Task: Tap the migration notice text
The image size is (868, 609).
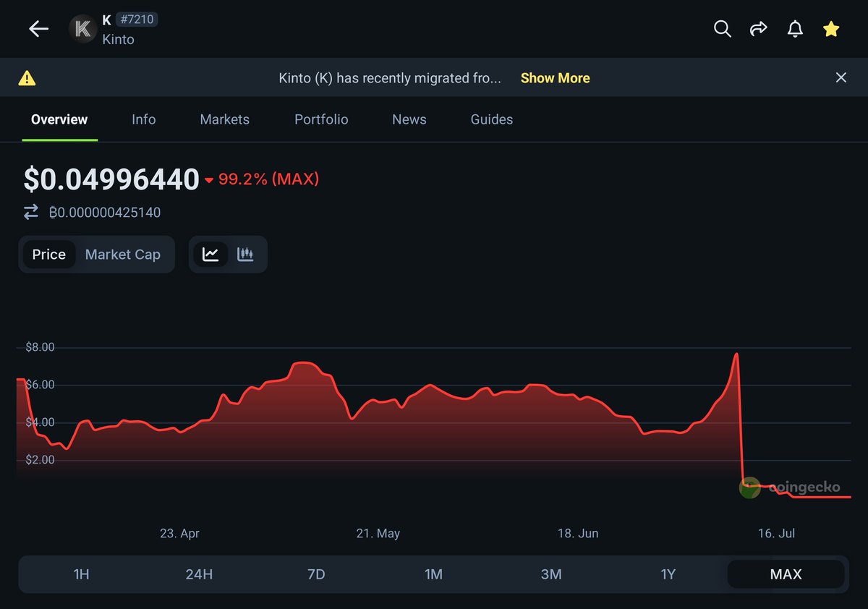Action: [x=390, y=78]
